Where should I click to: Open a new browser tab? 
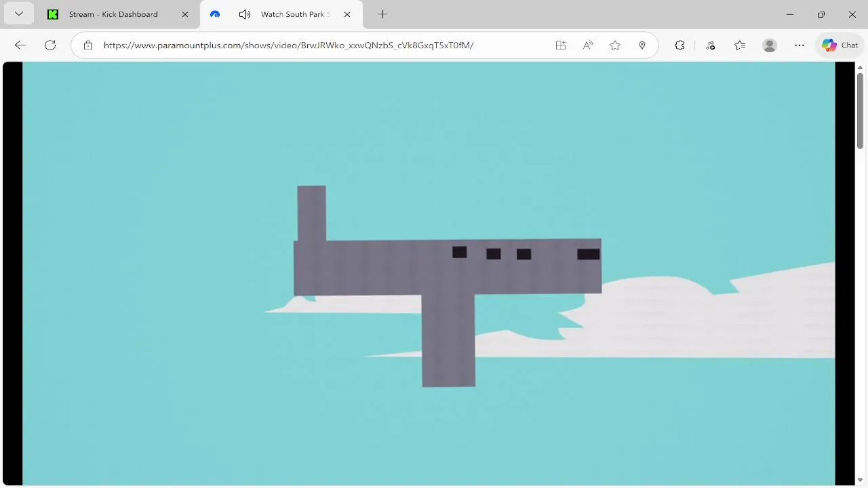382,14
